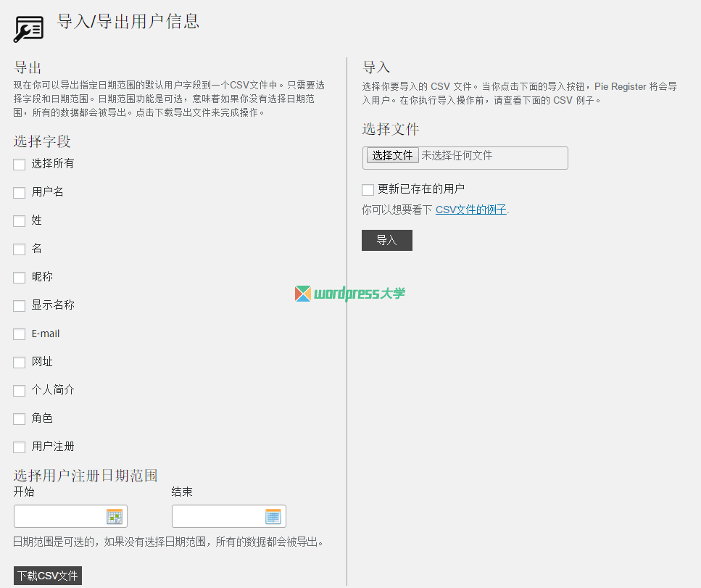The width and height of the screenshot is (701, 588).
Task: Toggle the 昵称 checkbox
Action: pyautogui.click(x=20, y=278)
